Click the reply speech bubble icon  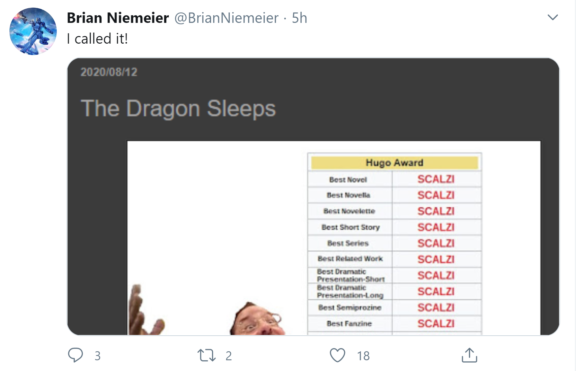coord(76,355)
